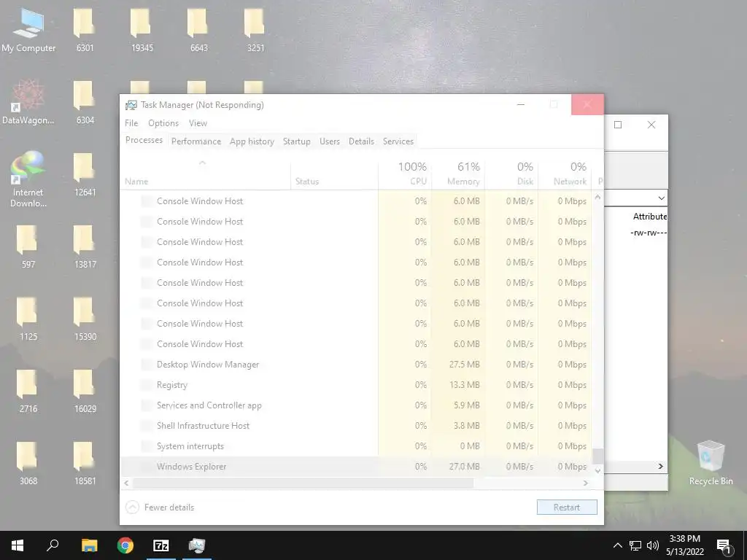Viewport: 747px width, 560px height.
Task: Open the Internet Download Manager shortcut
Action: tap(28, 179)
